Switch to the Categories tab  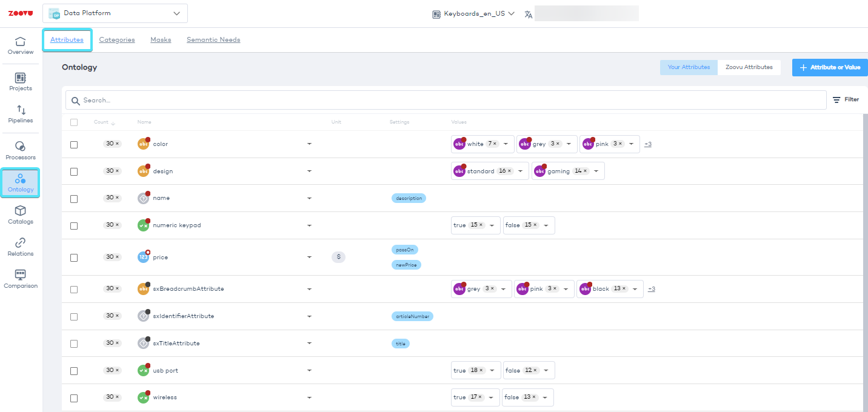tap(117, 40)
